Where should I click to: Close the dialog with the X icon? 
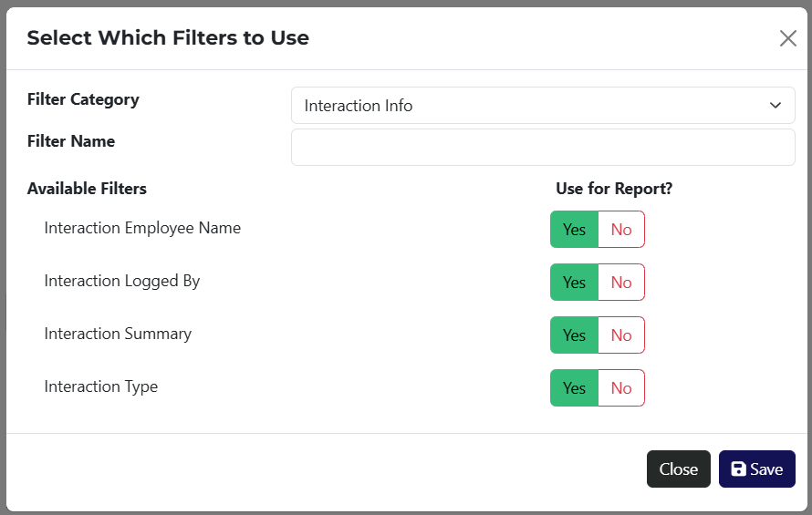[787, 38]
